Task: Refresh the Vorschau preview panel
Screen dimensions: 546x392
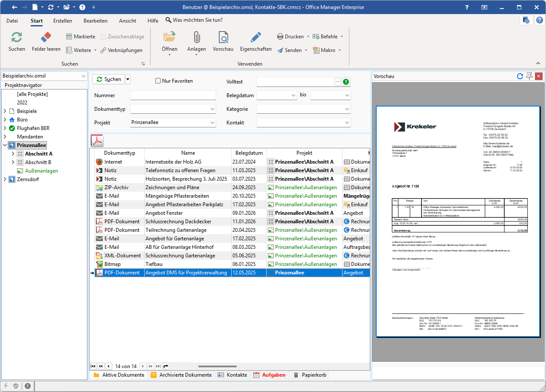Action: (x=520, y=76)
